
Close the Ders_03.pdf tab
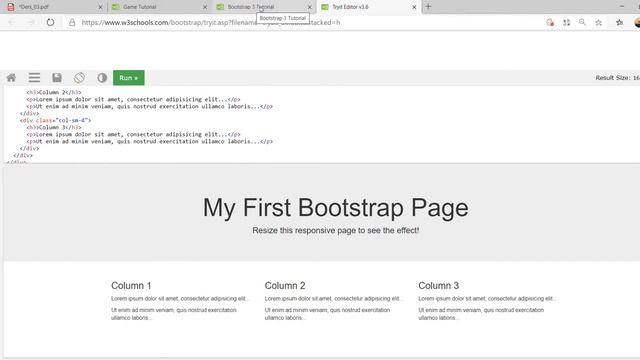[100, 7]
